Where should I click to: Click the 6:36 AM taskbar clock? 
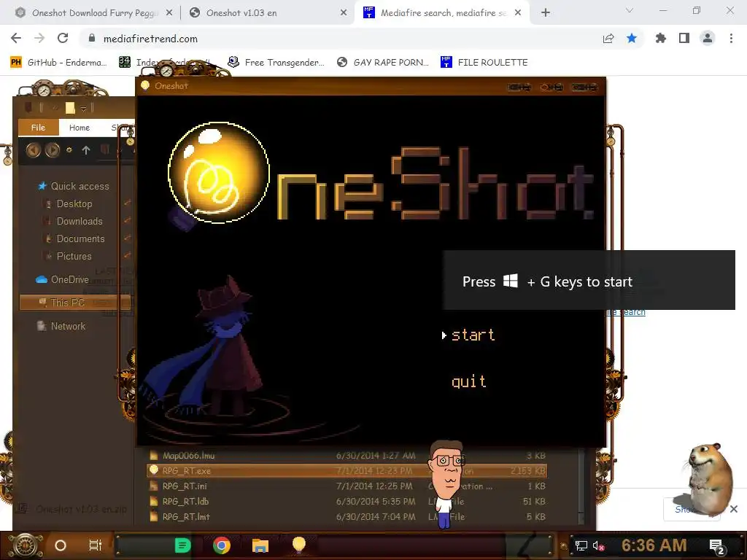tap(654, 545)
